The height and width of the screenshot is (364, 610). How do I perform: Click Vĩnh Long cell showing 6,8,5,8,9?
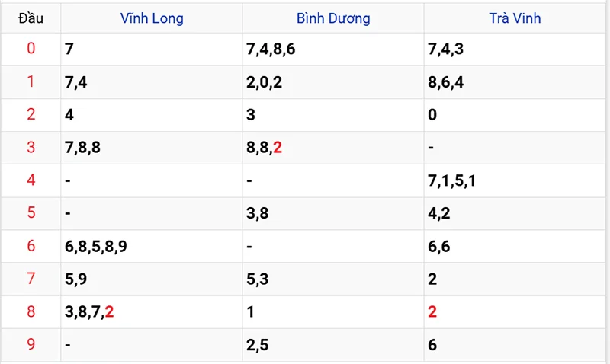95,246
